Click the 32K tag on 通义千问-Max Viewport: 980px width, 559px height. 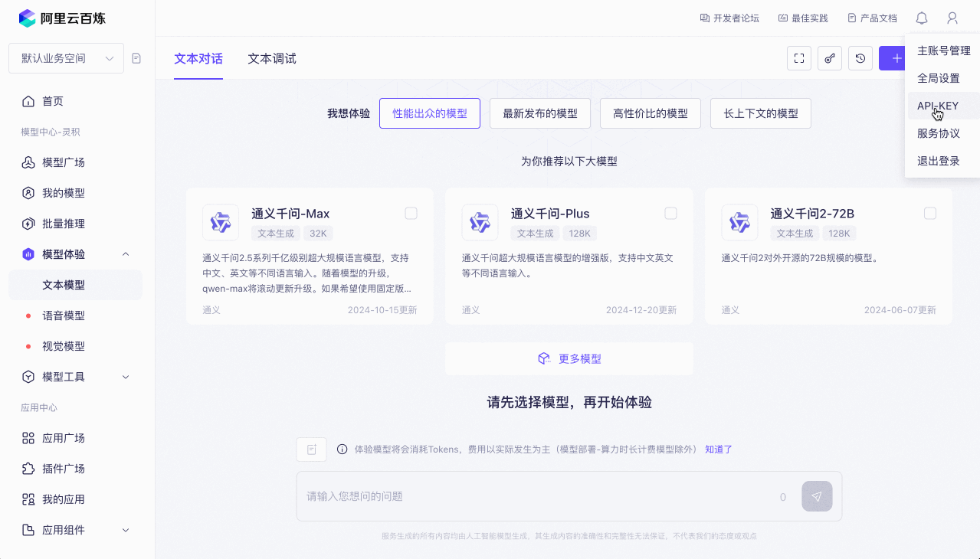318,234
